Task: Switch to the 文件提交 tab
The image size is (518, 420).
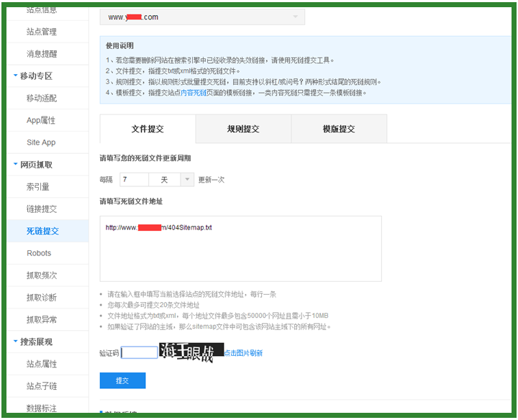Action: 147,129
